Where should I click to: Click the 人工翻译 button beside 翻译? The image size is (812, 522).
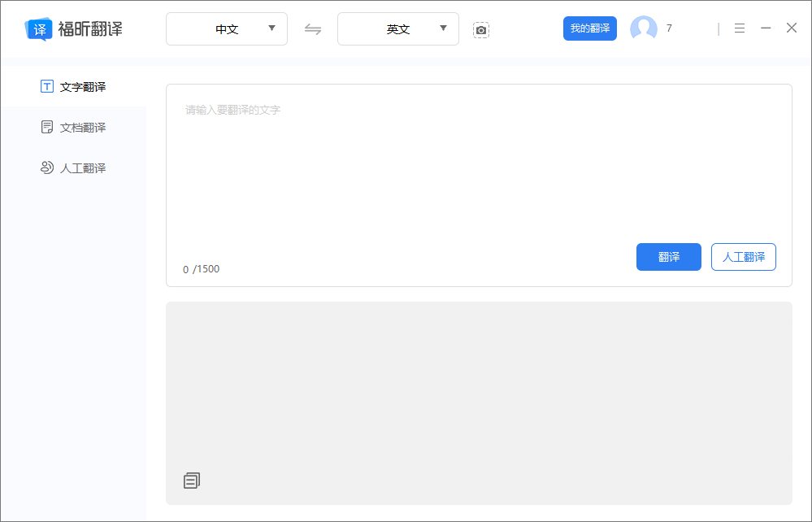click(x=743, y=256)
